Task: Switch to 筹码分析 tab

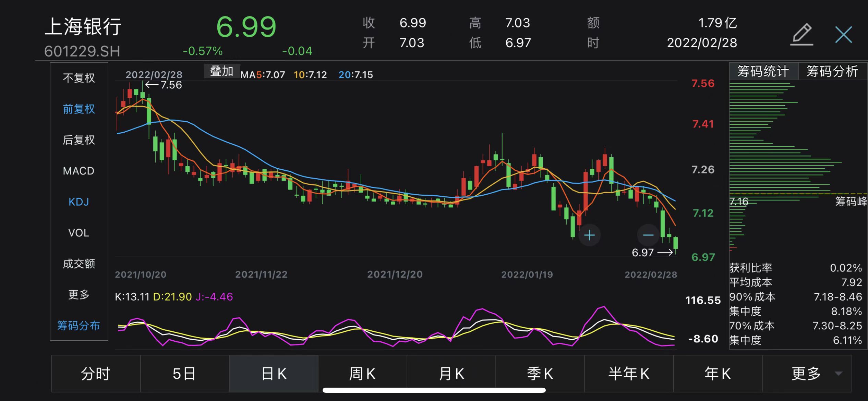Action: (x=832, y=71)
